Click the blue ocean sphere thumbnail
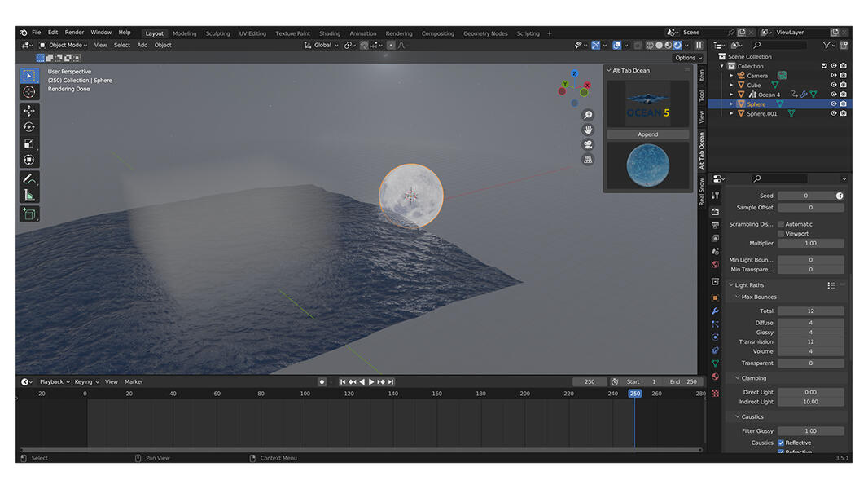 pyautogui.click(x=647, y=165)
